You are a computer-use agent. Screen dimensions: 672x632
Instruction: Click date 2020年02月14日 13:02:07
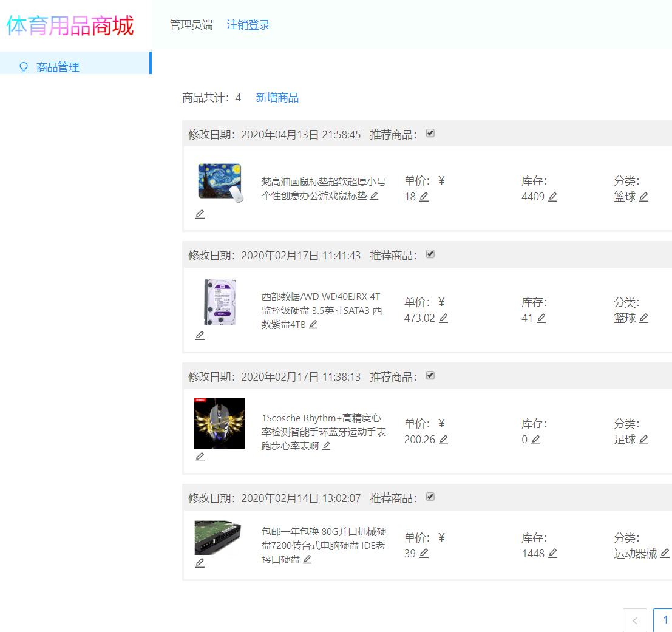point(301,498)
